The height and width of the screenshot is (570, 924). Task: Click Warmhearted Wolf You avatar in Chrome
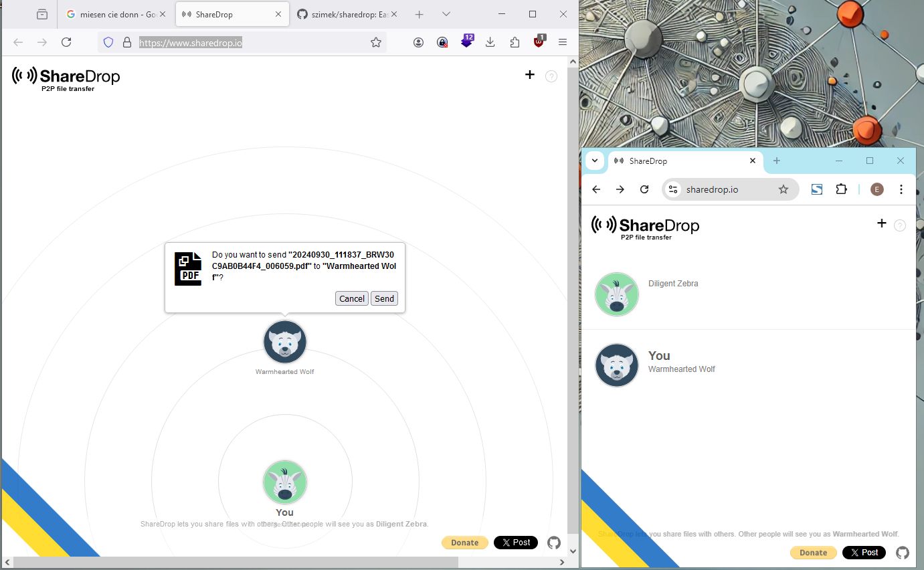(617, 365)
